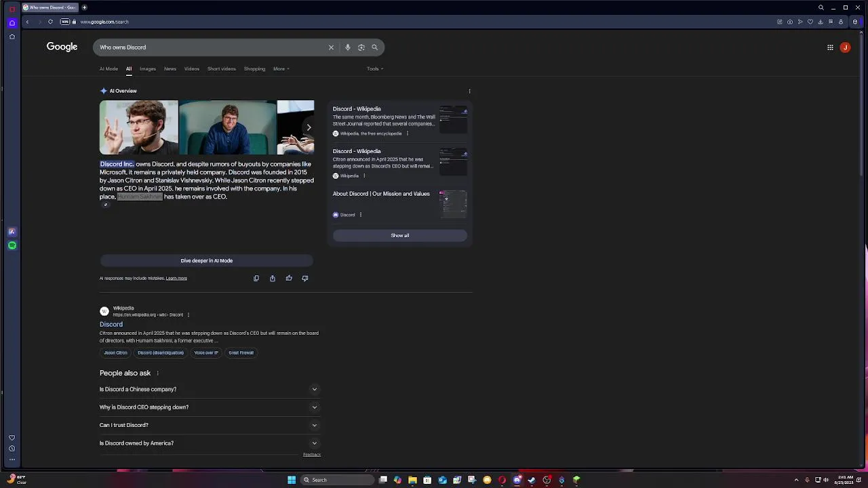The width and height of the screenshot is (868, 488).
Task: Open first AI Overview person photo
Action: pos(139,127)
